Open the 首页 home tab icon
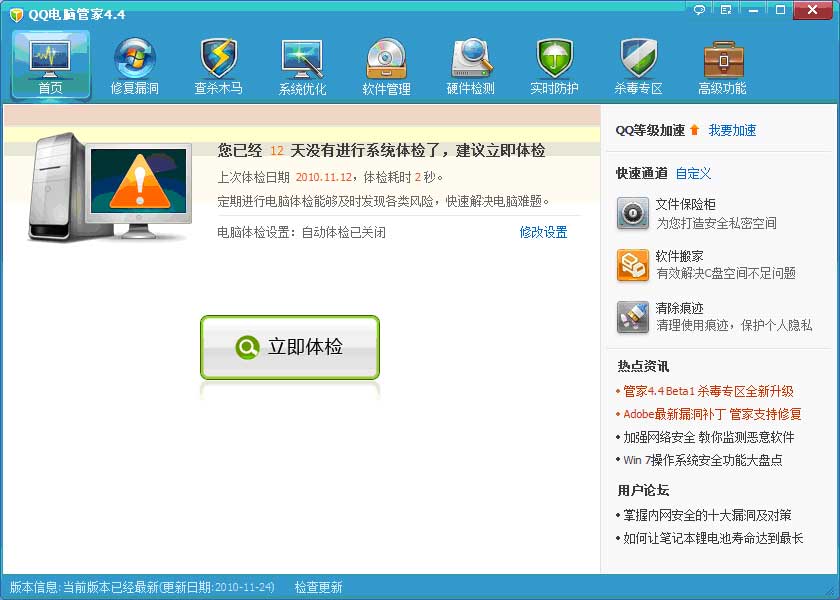This screenshot has width=840, height=600. 50,58
